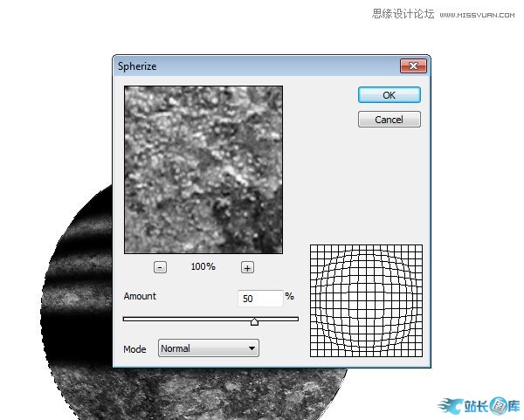Screen dimensions: 524x420
Task: Click the zoom in plus button
Action: [x=247, y=267]
